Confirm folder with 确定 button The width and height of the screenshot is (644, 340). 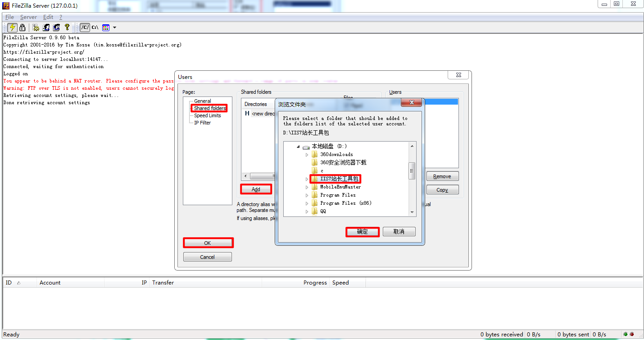tap(363, 232)
